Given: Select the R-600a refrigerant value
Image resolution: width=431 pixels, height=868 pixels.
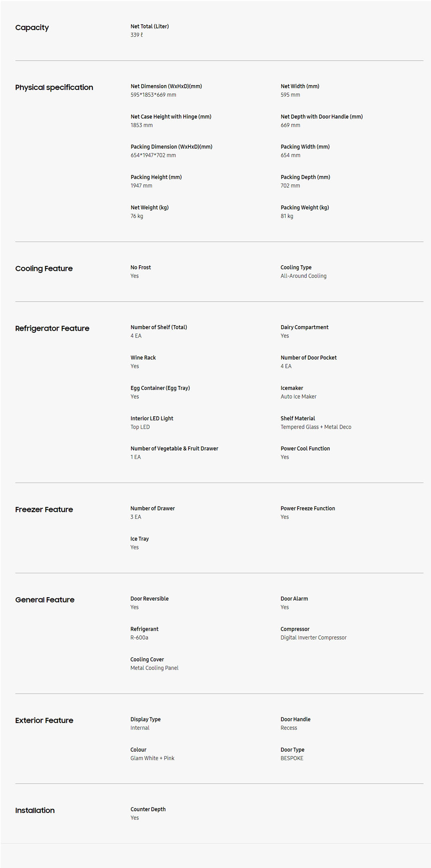Looking at the screenshot, I should [x=139, y=638].
